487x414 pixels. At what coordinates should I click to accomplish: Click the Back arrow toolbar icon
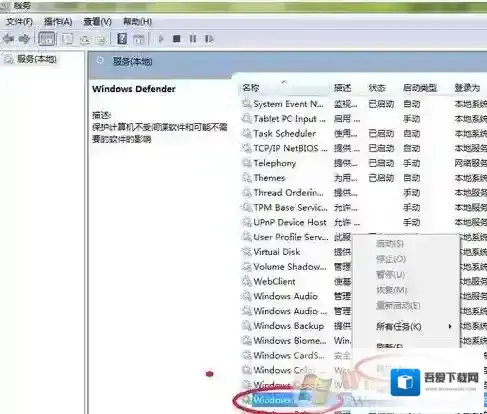point(8,39)
